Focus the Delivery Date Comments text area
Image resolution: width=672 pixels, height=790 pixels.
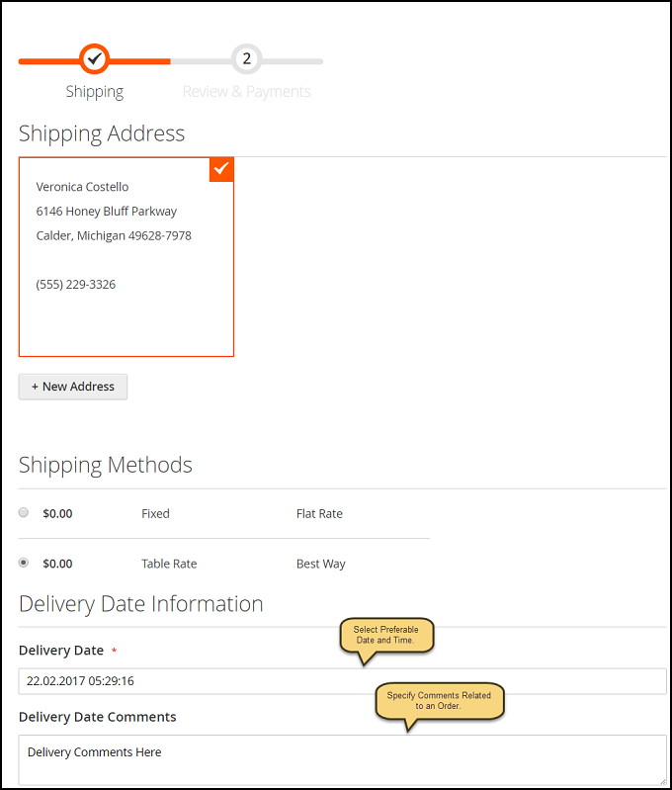343,759
